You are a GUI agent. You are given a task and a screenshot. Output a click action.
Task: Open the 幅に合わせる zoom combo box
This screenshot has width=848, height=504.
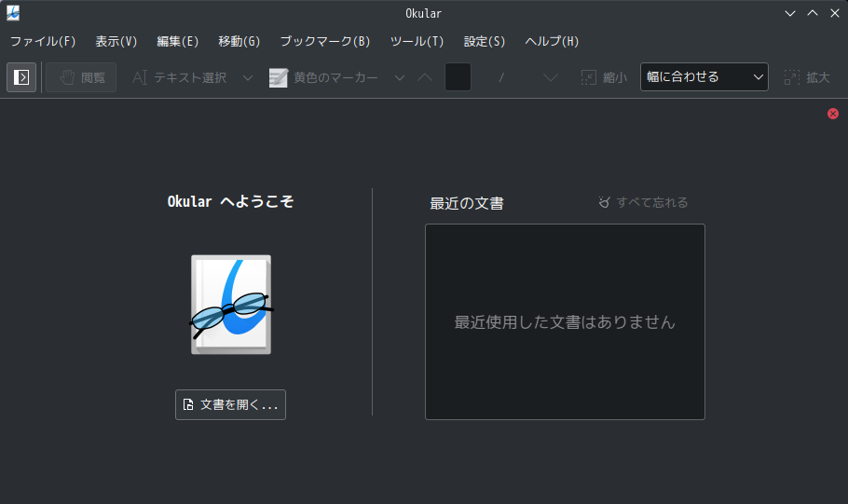(x=704, y=76)
